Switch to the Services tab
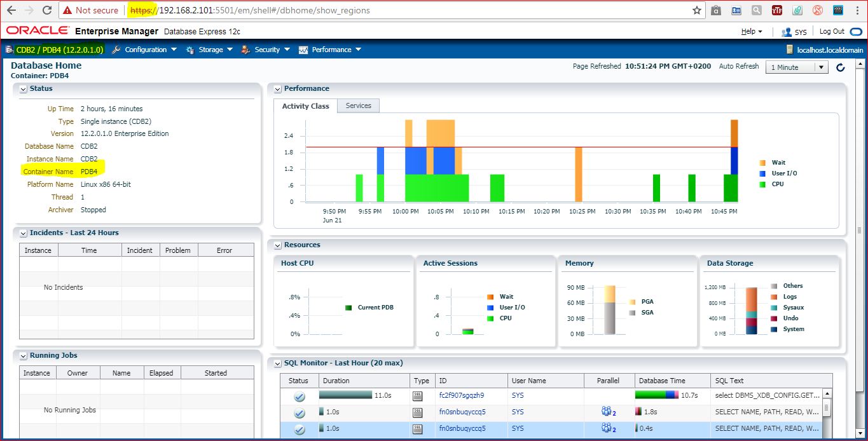Viewport: 868px width, 441px height. point(358,105)
